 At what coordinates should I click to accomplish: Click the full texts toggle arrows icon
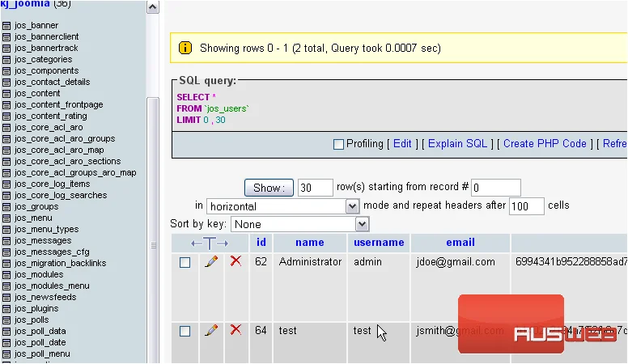[210, 243]
